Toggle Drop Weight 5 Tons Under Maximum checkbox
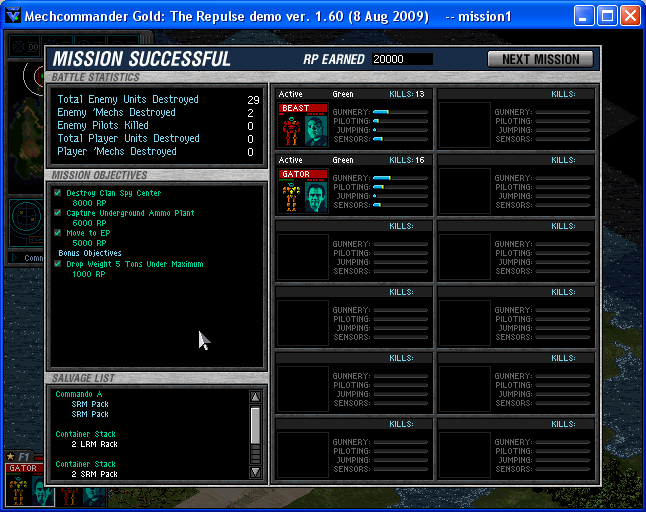 58,264
